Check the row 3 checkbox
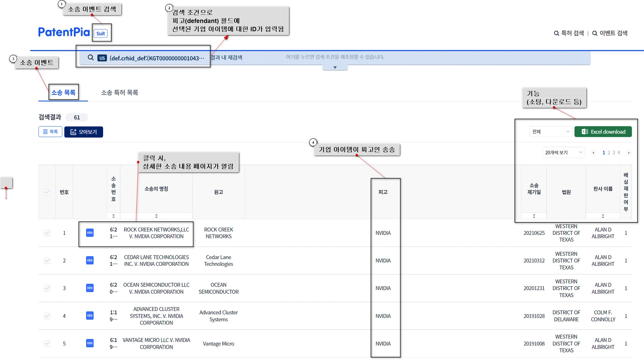This screenshot has width=644, height=360. pyautogui.click(x=47, y=288)
